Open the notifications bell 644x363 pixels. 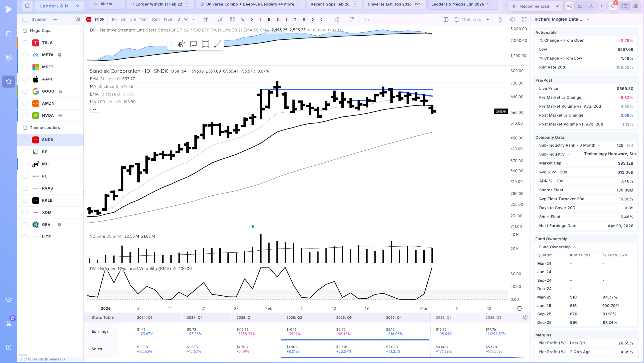(613, 6)
